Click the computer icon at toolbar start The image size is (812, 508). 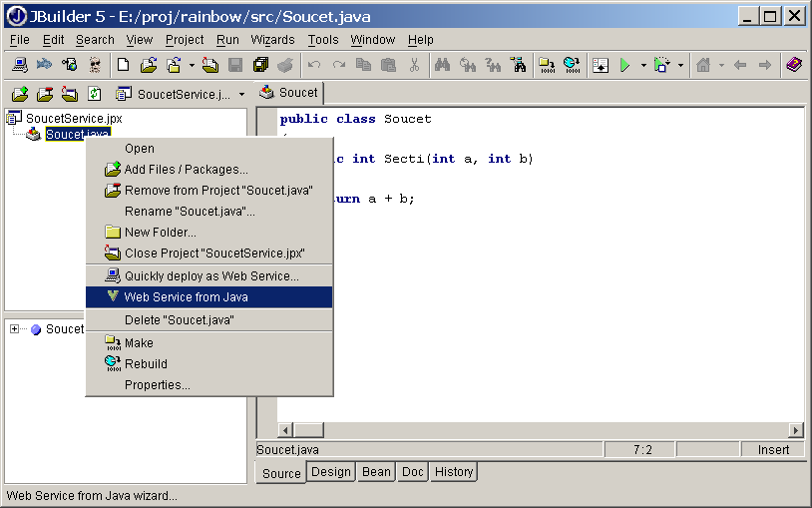(x=20, y=65)
